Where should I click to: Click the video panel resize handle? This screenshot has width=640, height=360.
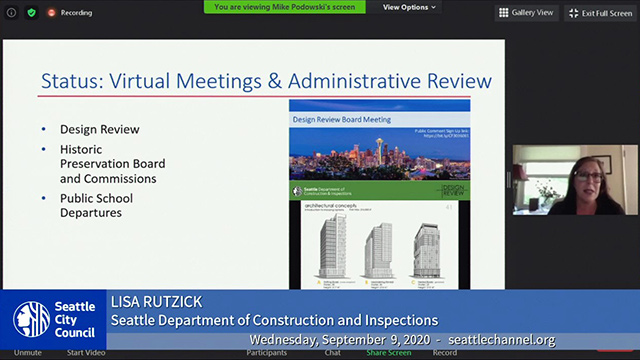click(x=509, y=180)
